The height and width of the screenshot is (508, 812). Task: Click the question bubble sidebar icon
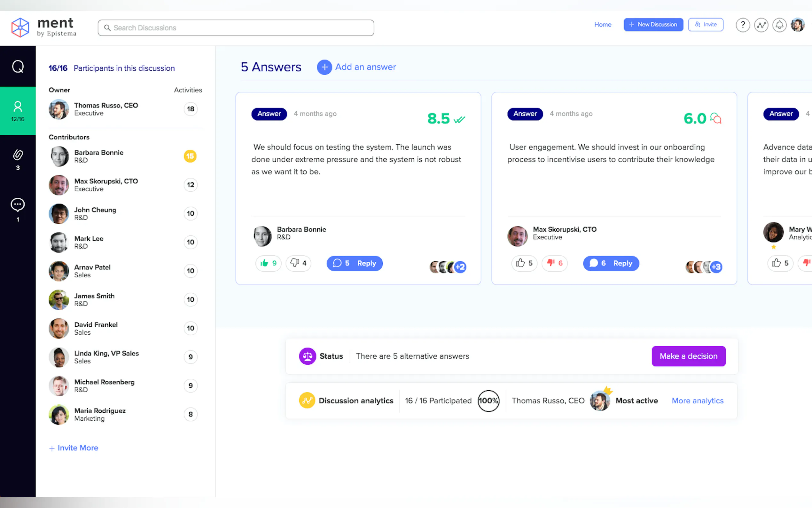(x=18, y=67)
